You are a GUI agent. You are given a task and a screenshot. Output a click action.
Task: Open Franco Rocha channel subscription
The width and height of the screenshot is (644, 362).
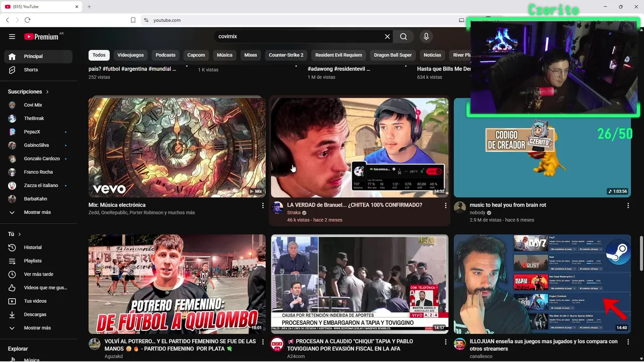[x=38, y=172]
